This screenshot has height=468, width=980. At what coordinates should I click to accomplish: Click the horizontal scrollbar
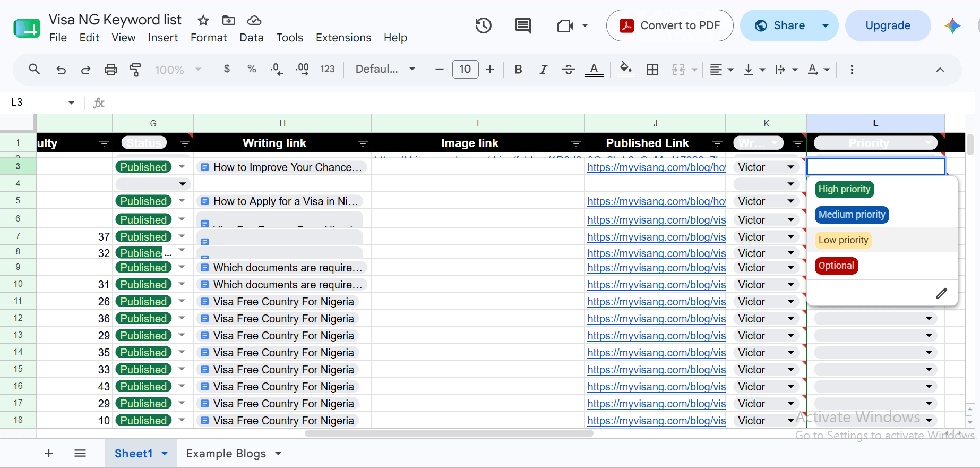tap(449, 433)
